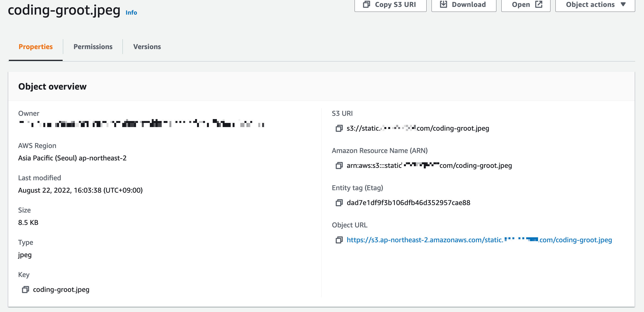Switch to the Versions tab
Viewport: 644px width, 312px height.
pyautogui.click(x=147, y=47)
